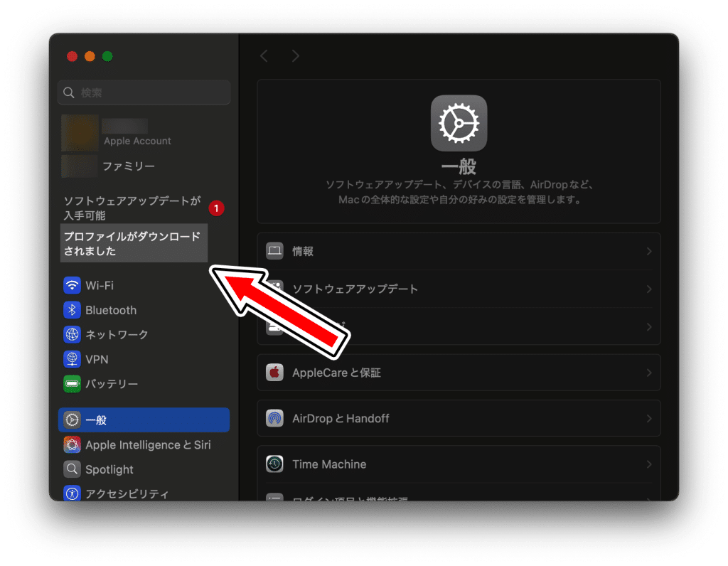This screenshot has width=728, height=566.
Task: Click the VPN sidebar icon
Action: click(72, 359)
